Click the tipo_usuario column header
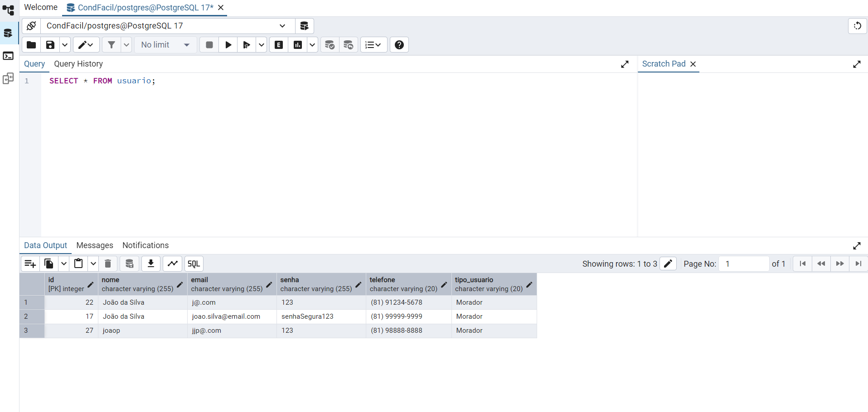Image resolution: width=868 pixels, height=412 pixels. (x=494, y=284)
